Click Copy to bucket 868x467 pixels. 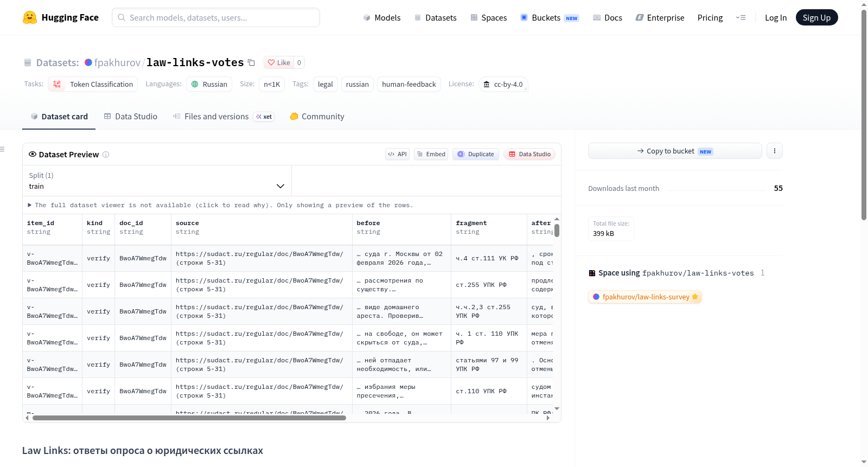point(675,151)
